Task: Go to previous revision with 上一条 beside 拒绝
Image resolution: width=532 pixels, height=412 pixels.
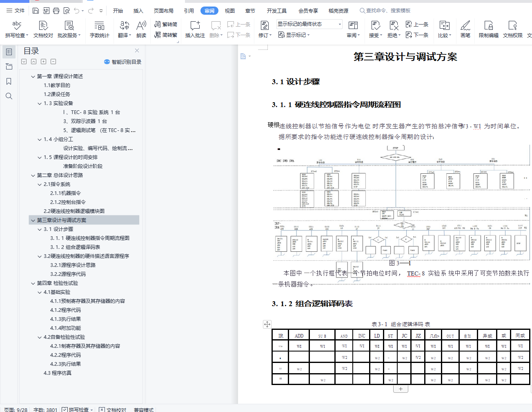Action: [417, 25]
